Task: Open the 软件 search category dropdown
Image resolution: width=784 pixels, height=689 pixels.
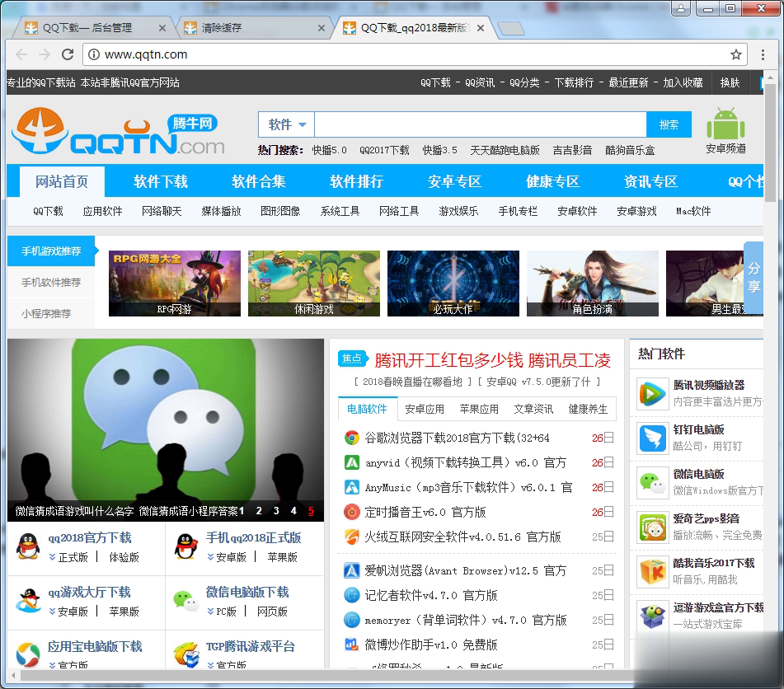Action: tap(287, 124)
